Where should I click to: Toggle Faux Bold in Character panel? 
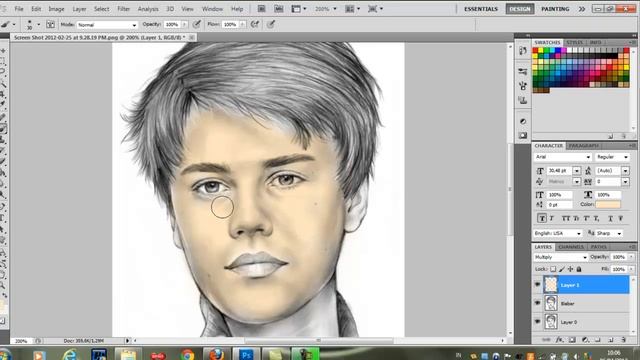coord(542,218)
